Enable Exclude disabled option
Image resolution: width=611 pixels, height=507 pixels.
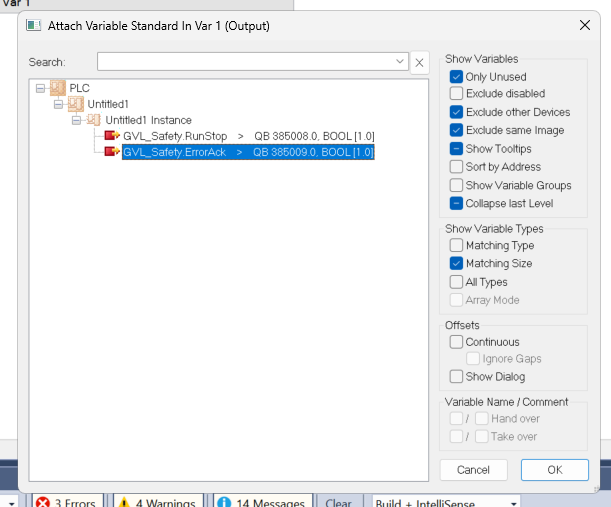456,94
